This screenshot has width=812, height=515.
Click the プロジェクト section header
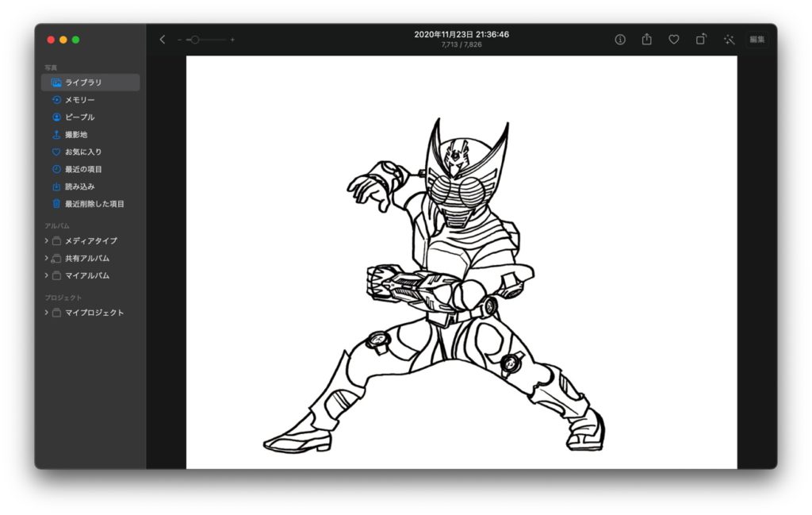point(63,298)
